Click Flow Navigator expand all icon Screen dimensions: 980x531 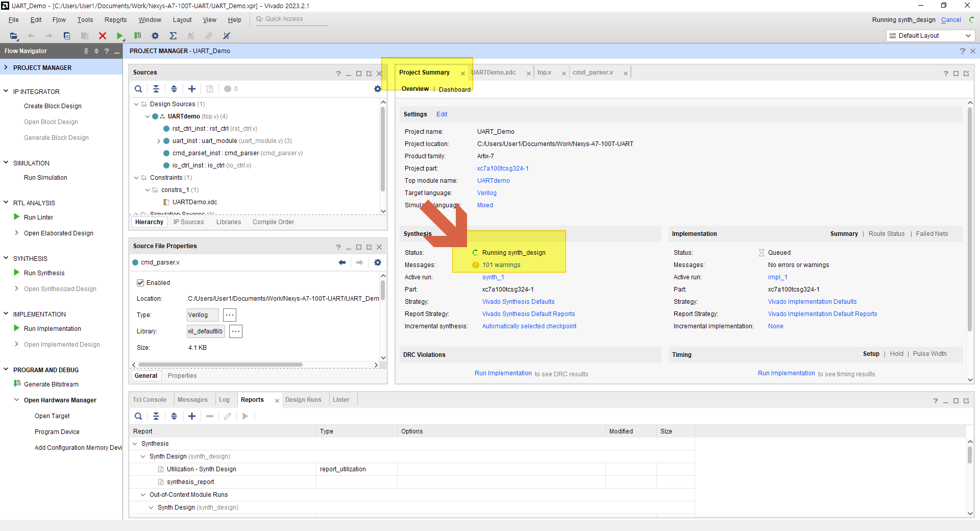(96, 51)
